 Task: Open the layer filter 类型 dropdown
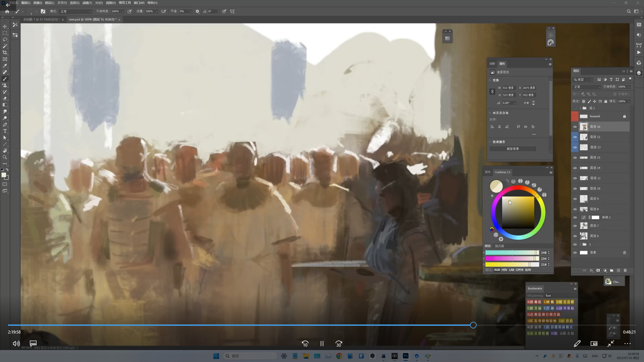583,79
